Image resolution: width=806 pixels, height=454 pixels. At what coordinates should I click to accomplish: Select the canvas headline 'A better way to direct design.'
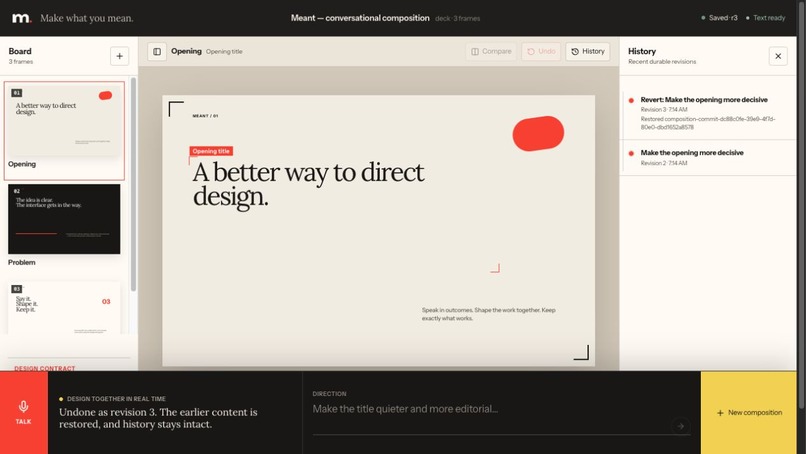click(308, 184)
